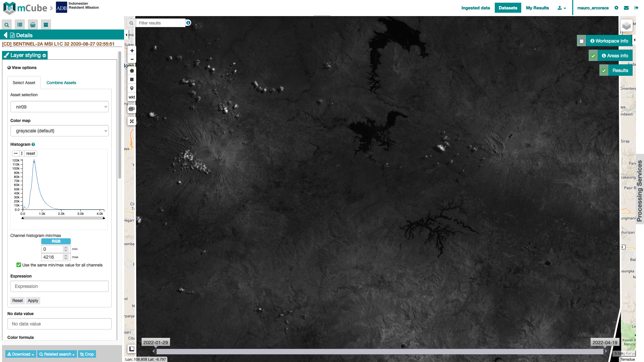Uncheck Use the same min/max value option
The height and width of the screenshot is (362, 644).
[19, 265]
